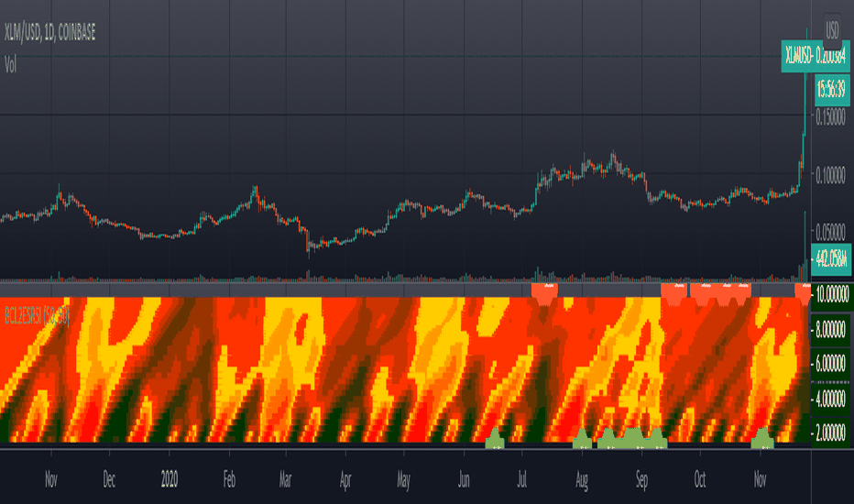Click the 2020 label on the time axis

[x=170, y=480]
